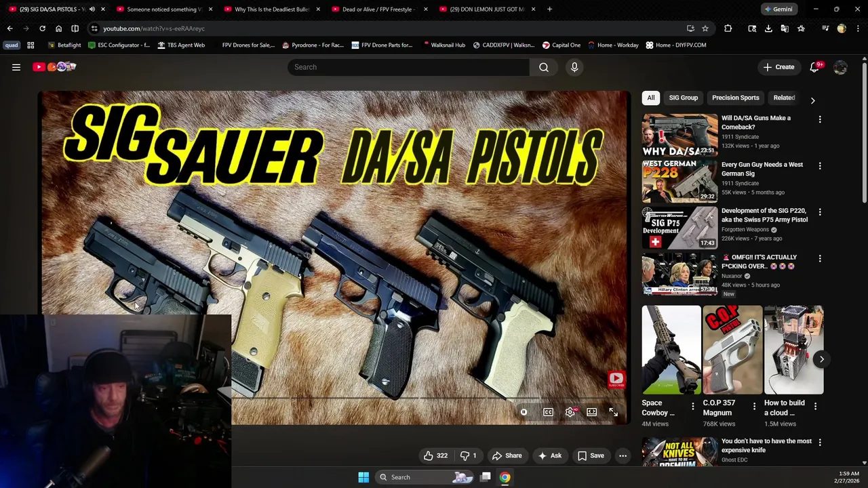Open Betaflight bookmark
The image size is (868, 488).
(64, 45)
